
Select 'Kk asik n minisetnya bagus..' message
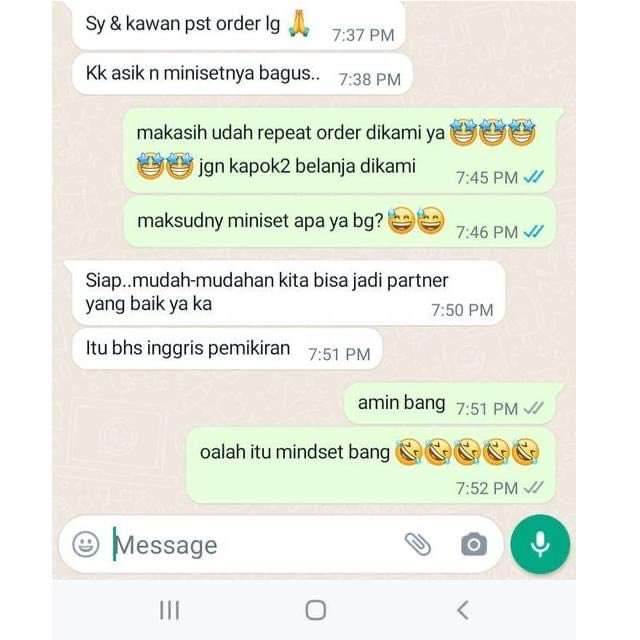pos(242,74)
